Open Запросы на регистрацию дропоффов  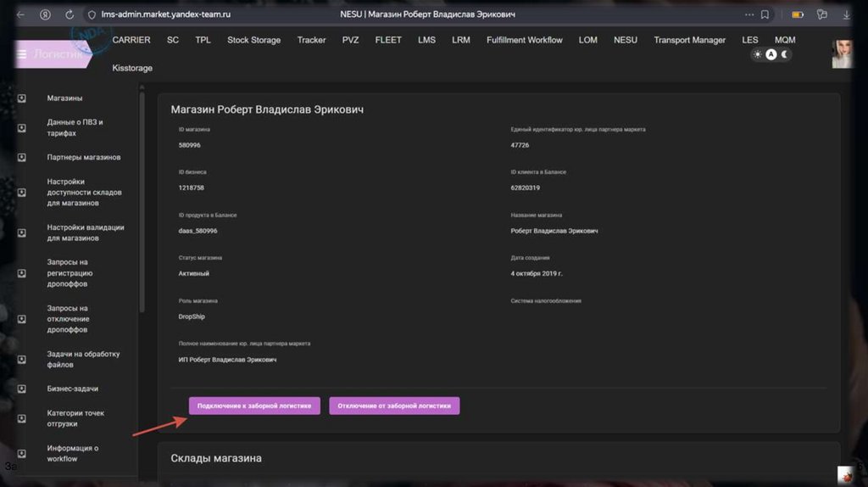70,273
